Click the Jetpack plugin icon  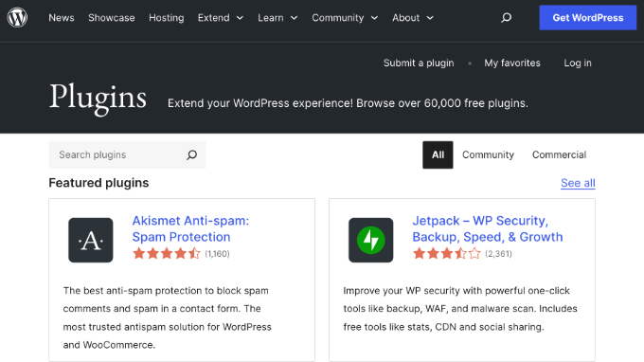371,240
